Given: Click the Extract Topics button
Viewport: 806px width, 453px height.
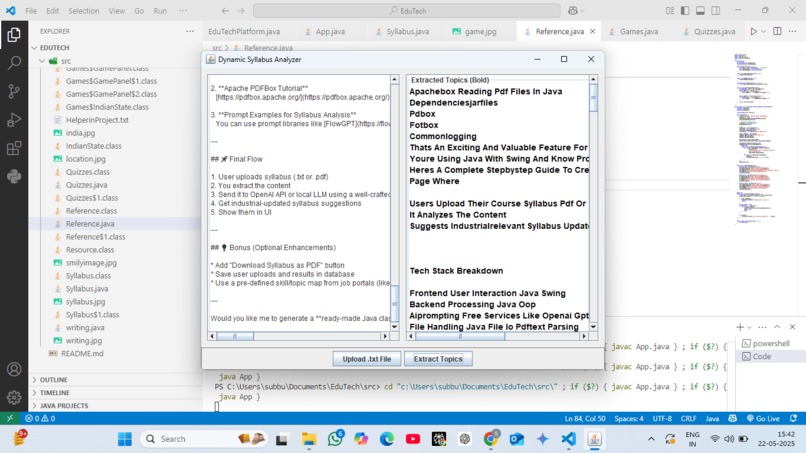Looking at the screenshot, I should click(438, 359).
